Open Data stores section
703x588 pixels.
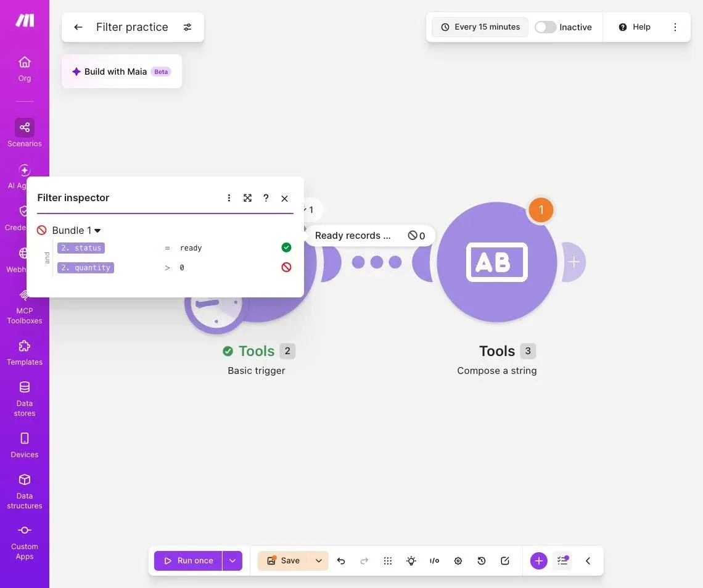25,399
